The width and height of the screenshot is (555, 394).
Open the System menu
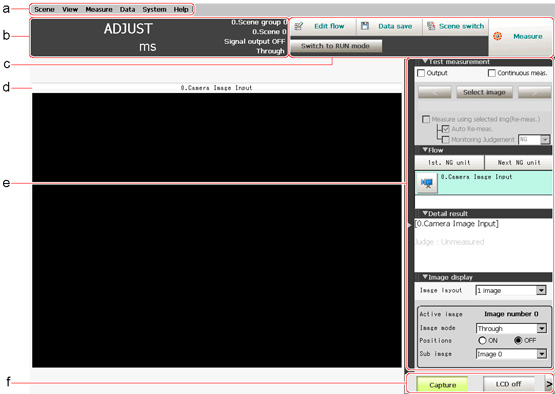(x=154, y=10)
